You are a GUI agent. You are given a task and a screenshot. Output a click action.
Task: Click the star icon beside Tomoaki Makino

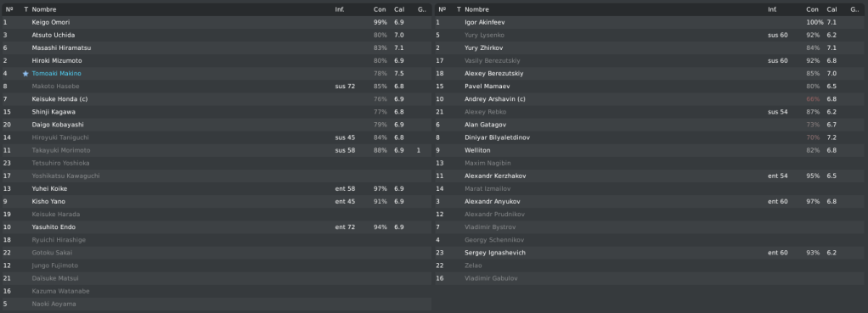tap(25, 74)
